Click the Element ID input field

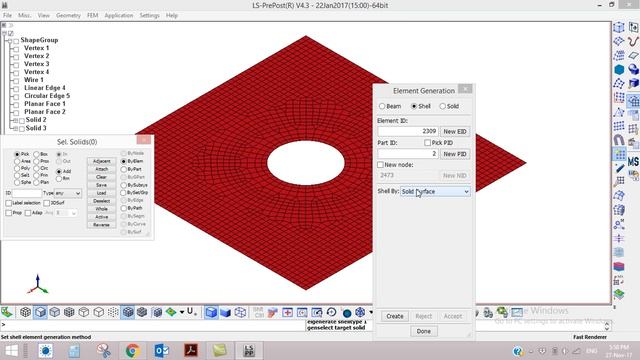pos(408,131)
